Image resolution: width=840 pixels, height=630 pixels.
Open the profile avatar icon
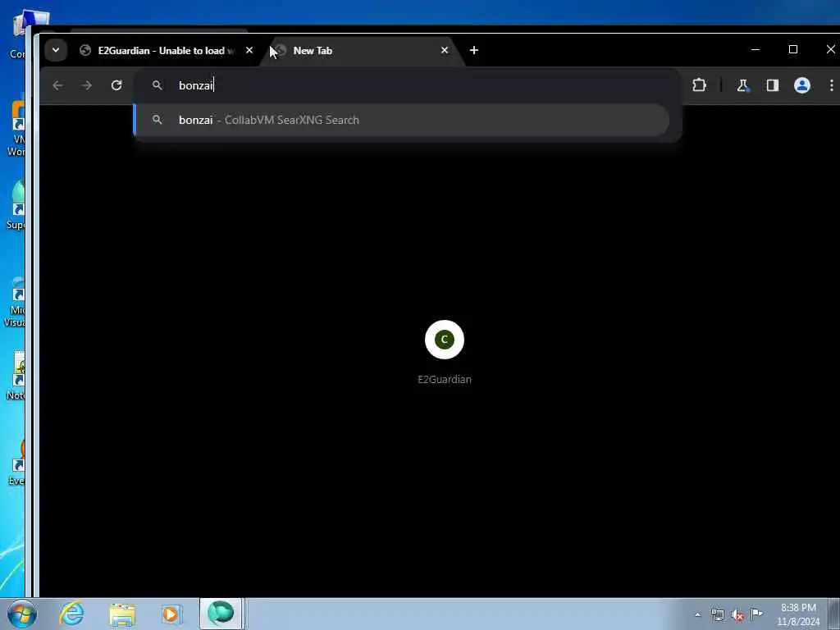(x=802, y=85)
